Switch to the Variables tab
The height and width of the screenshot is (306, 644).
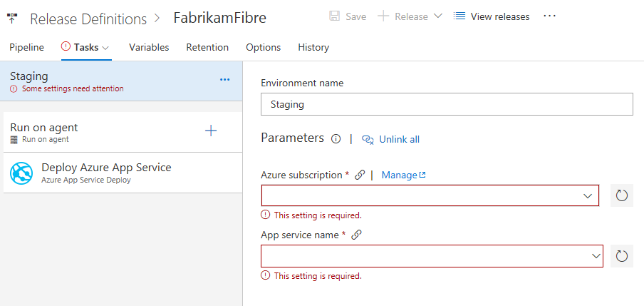149,47
